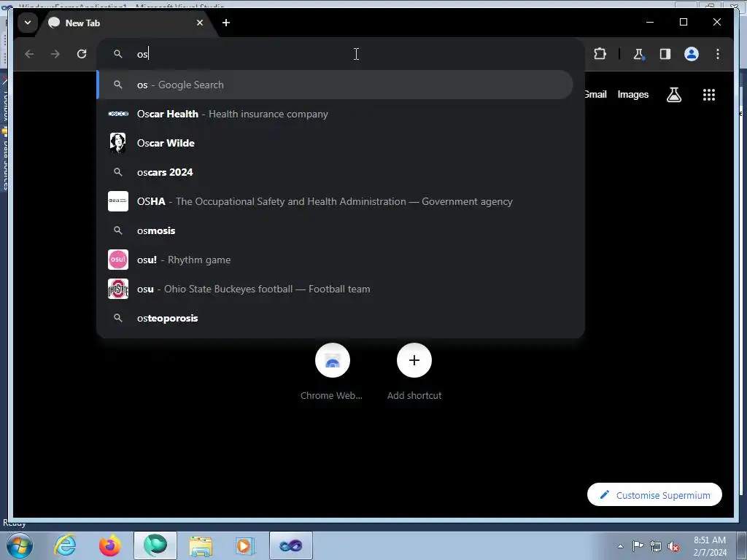Open the profile avatar menu
Viewport: 747px width, 560px height.
[692, 54]
